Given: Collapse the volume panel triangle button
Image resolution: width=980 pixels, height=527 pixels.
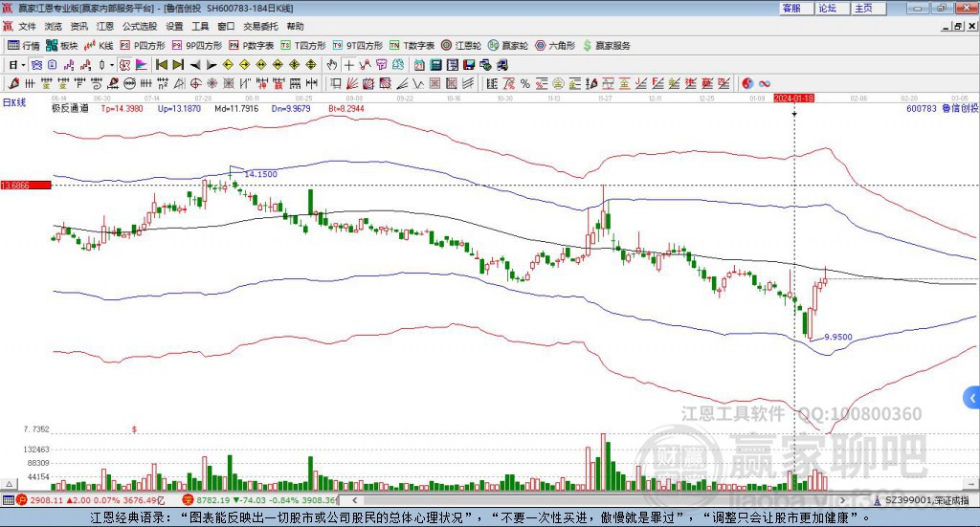Looking at the screenshot, I should 9,484.
